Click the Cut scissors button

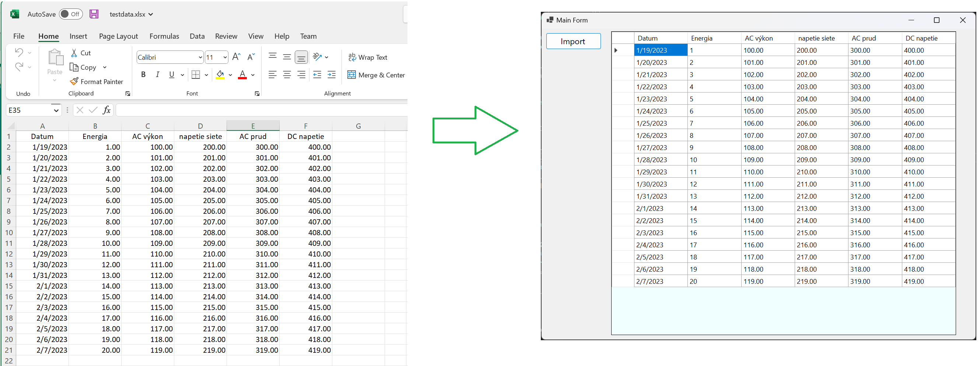click(x=81, y=53)
